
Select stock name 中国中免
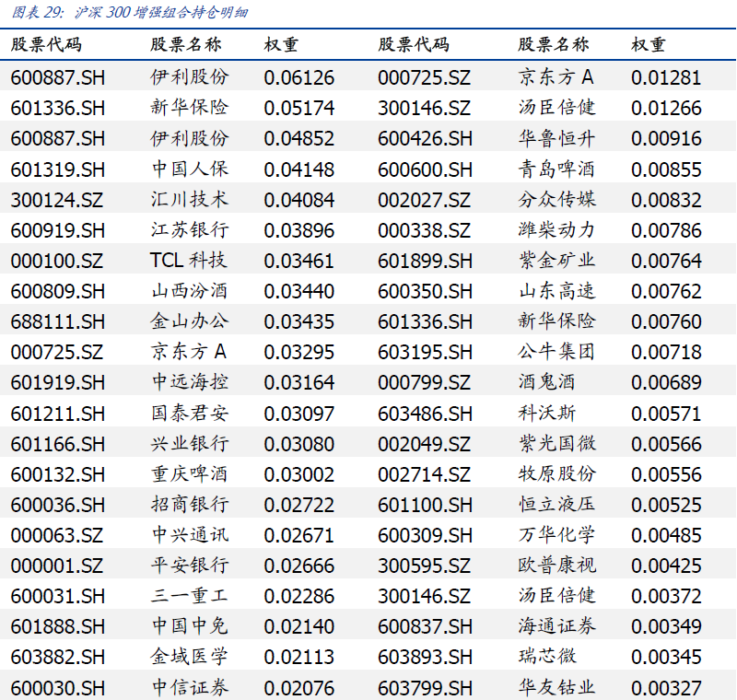point(190,625)
